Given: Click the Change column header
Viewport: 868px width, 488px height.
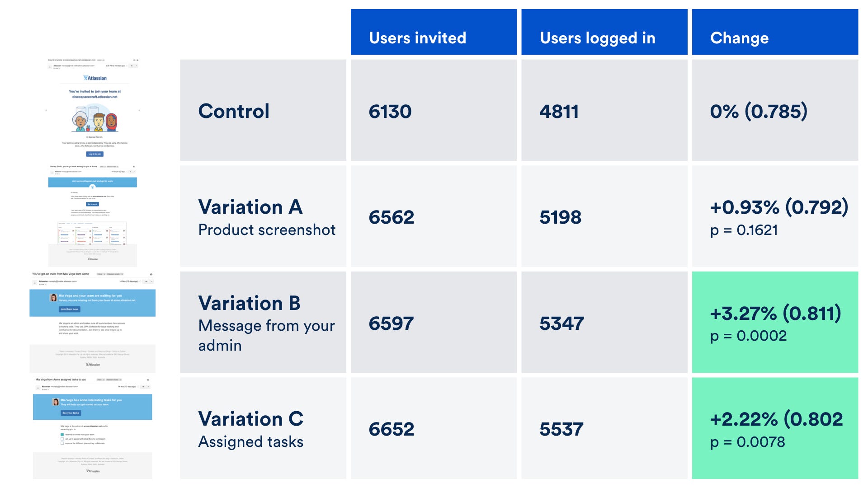Looking at the screenshot, I should click(775, 32).
